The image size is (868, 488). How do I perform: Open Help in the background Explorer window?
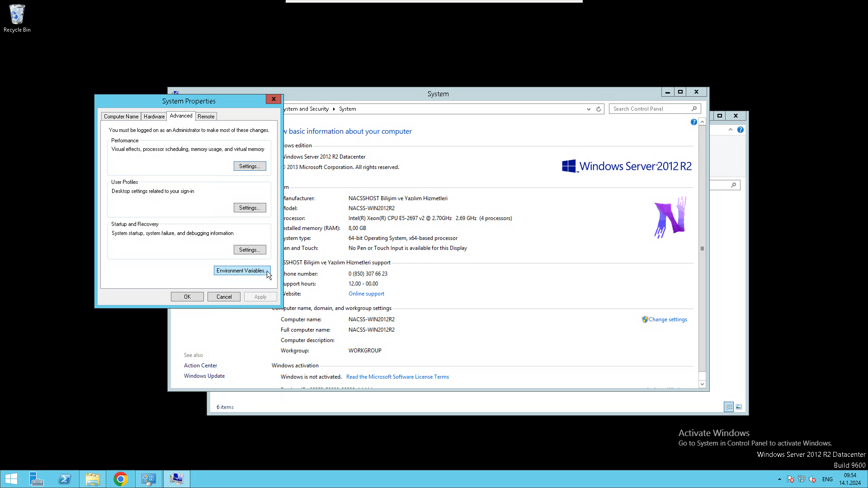[740, 130]
